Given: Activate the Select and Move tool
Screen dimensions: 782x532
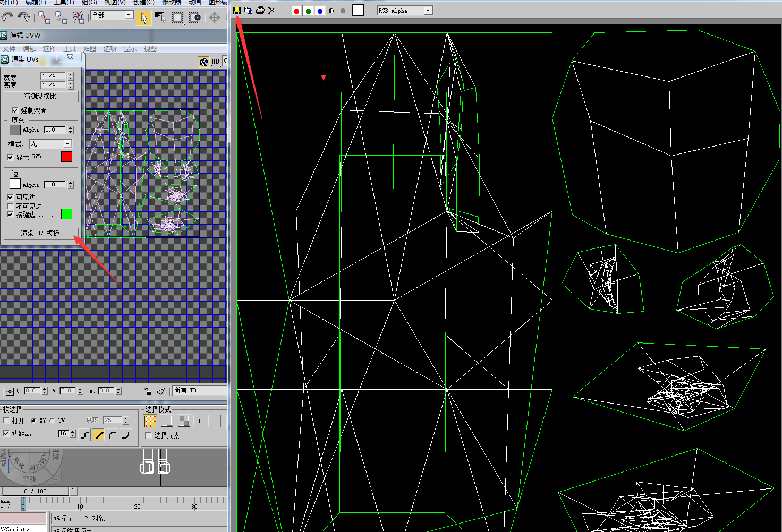Looking at the screenshot, I should [x=215, y=18].
